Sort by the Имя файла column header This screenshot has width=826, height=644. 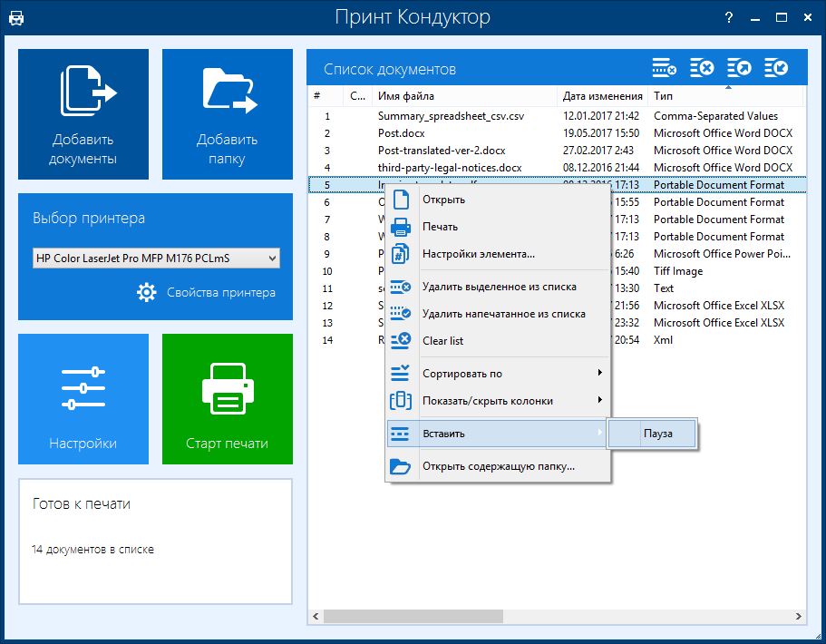[464, 96]
